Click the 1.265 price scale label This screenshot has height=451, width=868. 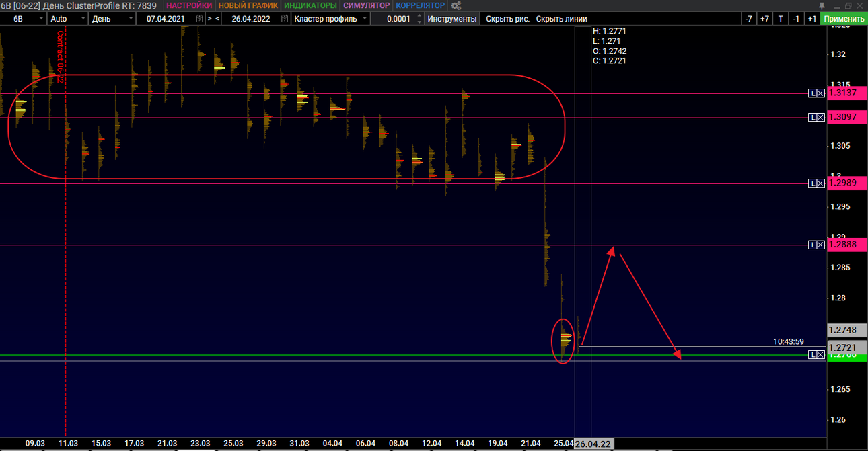coord(841,389)
